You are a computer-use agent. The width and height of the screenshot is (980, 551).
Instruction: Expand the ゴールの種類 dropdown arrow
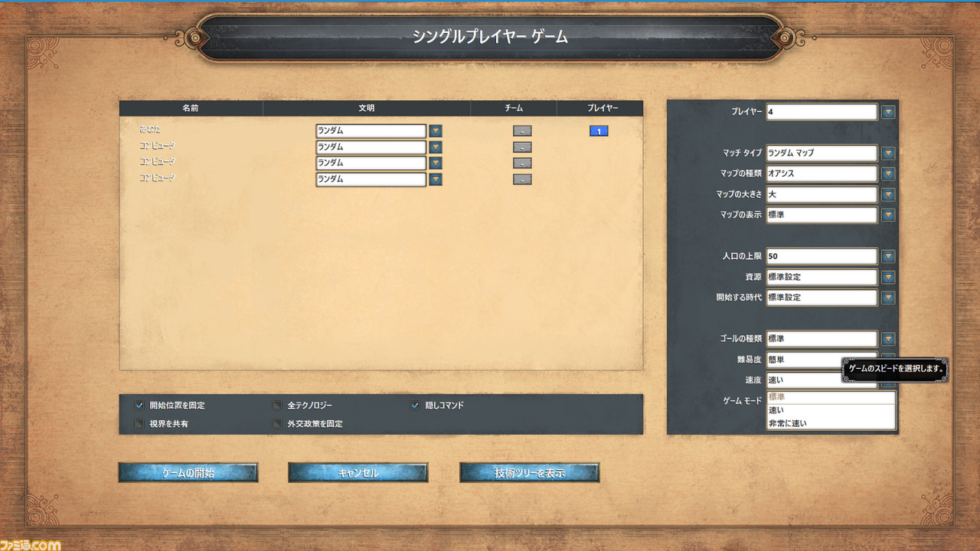[x=888, y=339]
